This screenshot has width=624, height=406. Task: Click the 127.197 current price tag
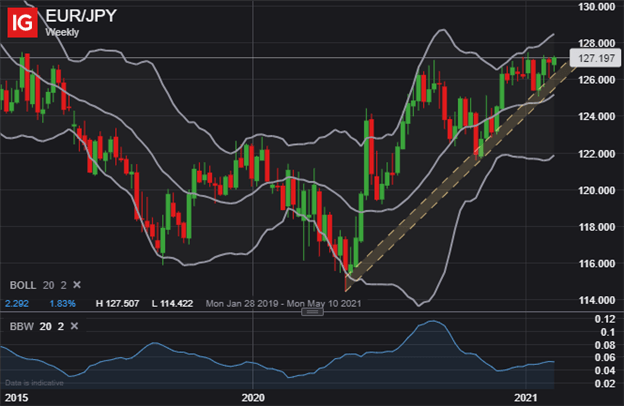596,58
